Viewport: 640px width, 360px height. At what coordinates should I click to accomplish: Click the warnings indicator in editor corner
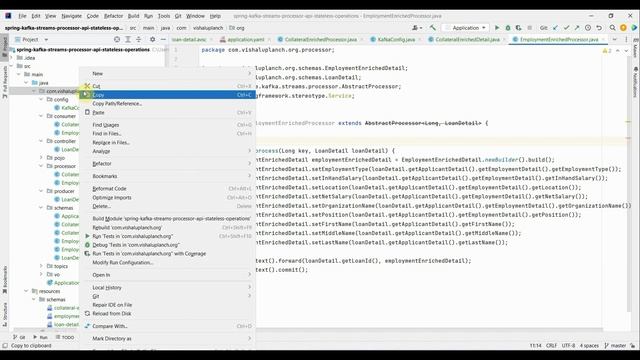pos(607,51)
